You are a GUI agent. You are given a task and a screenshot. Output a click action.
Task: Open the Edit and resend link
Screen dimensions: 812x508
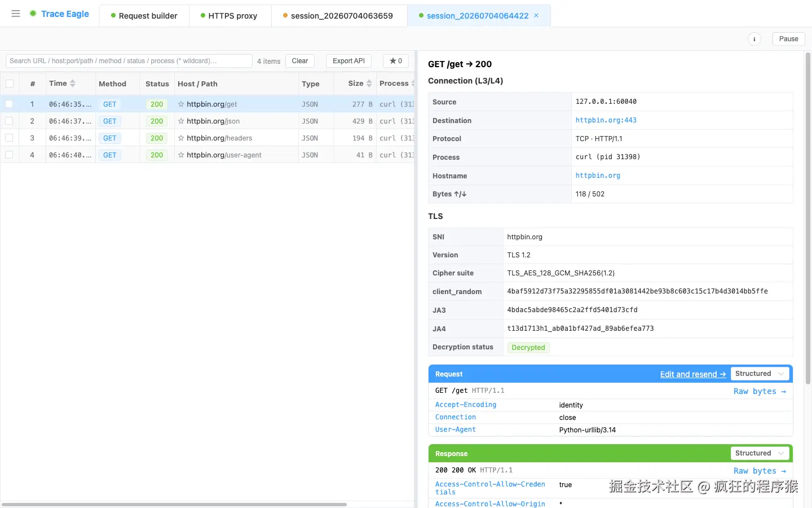click(693, 374)
